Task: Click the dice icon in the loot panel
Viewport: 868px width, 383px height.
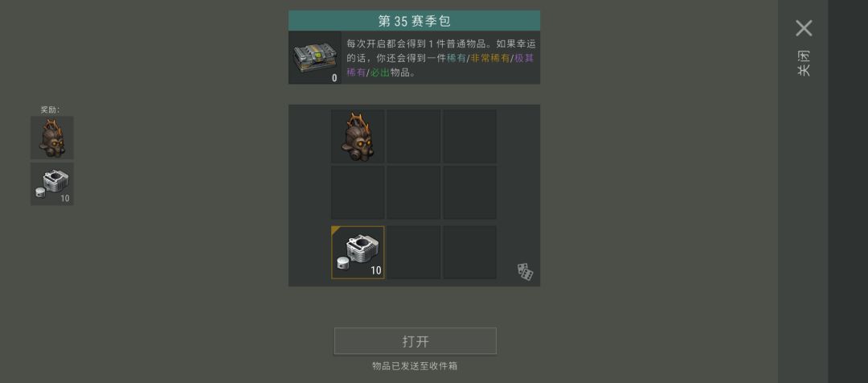Action: (525, 272)
